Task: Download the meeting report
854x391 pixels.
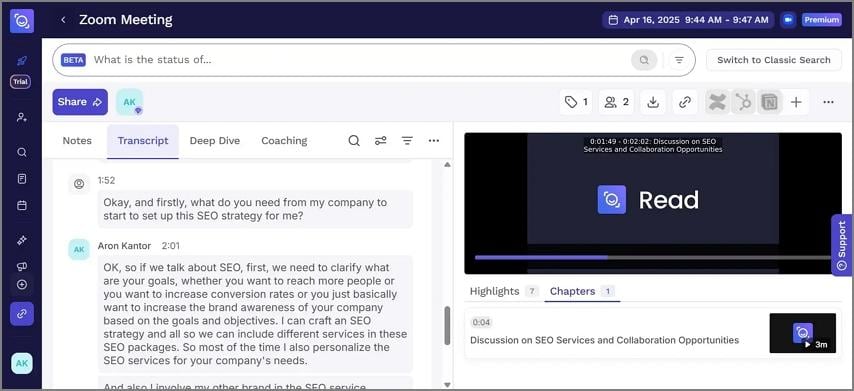Action: click(x=653, y=102)
